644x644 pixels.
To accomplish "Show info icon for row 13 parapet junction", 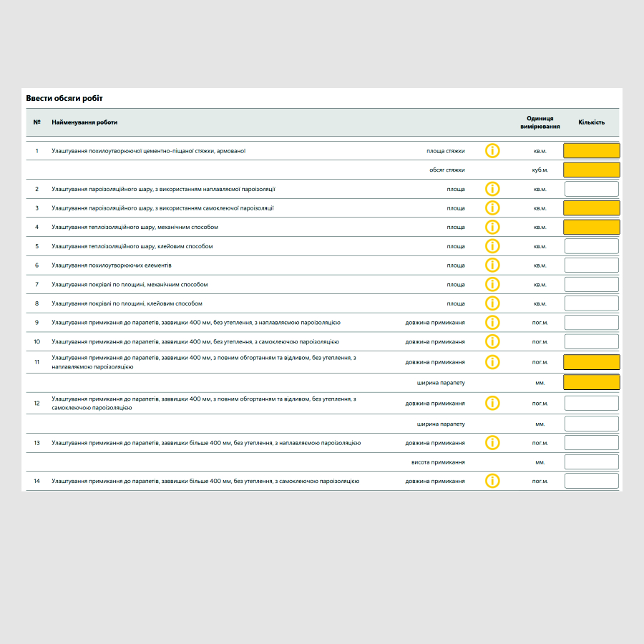I will pos(492,443).
